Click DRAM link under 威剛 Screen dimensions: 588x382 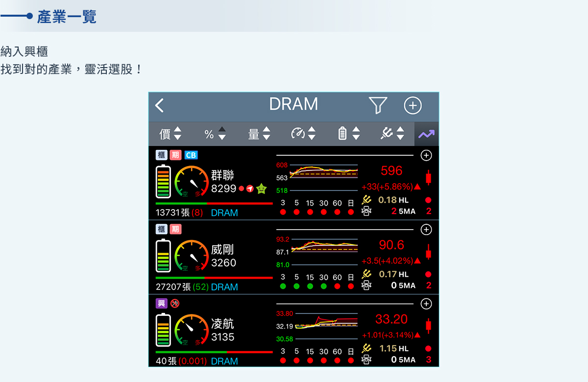pos(224,287)
